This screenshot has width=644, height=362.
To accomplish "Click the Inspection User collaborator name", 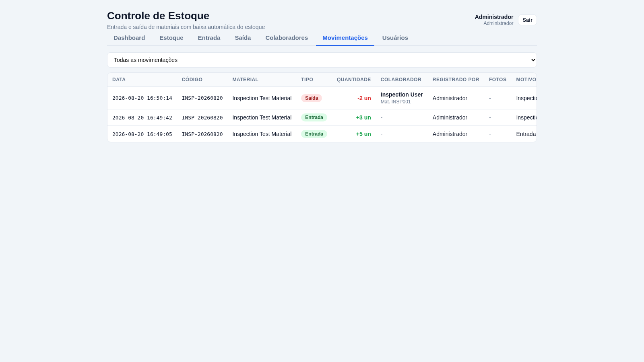I will (402, 95).
